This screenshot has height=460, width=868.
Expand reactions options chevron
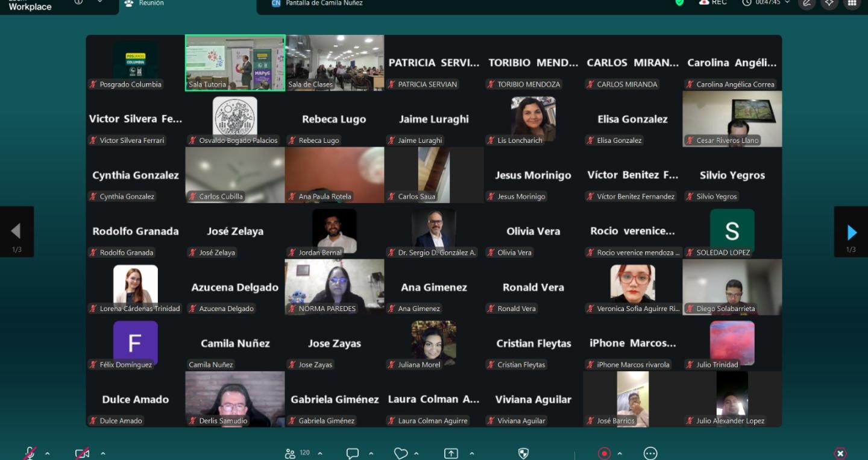click(x=417, y=454)
